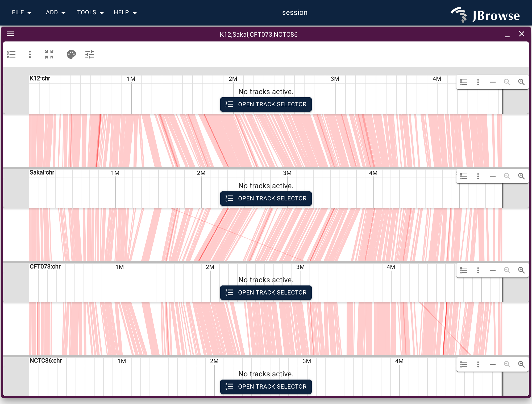Click the CFT073:chr label

(x=45, y=267)
